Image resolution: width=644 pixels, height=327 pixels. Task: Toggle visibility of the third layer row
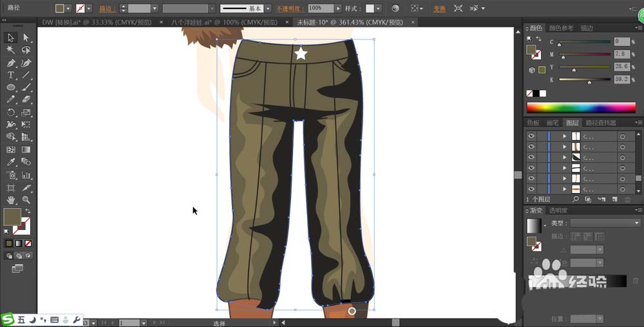tap(531, 157)
